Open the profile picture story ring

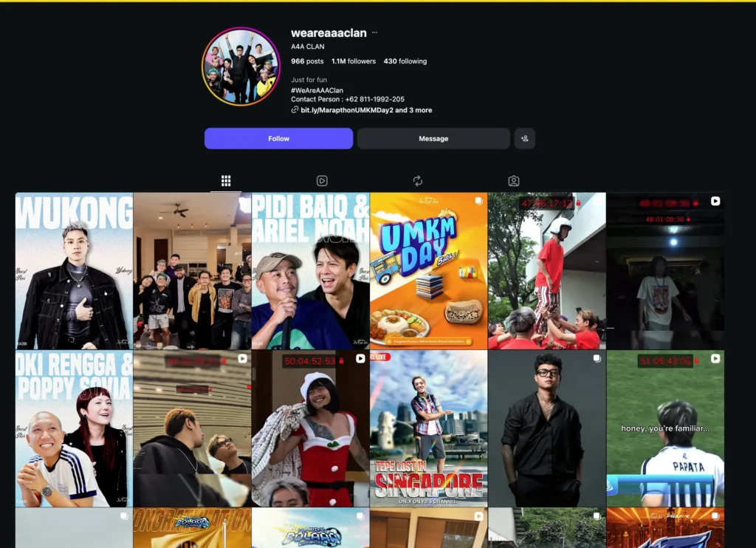[x=241, y=66]
